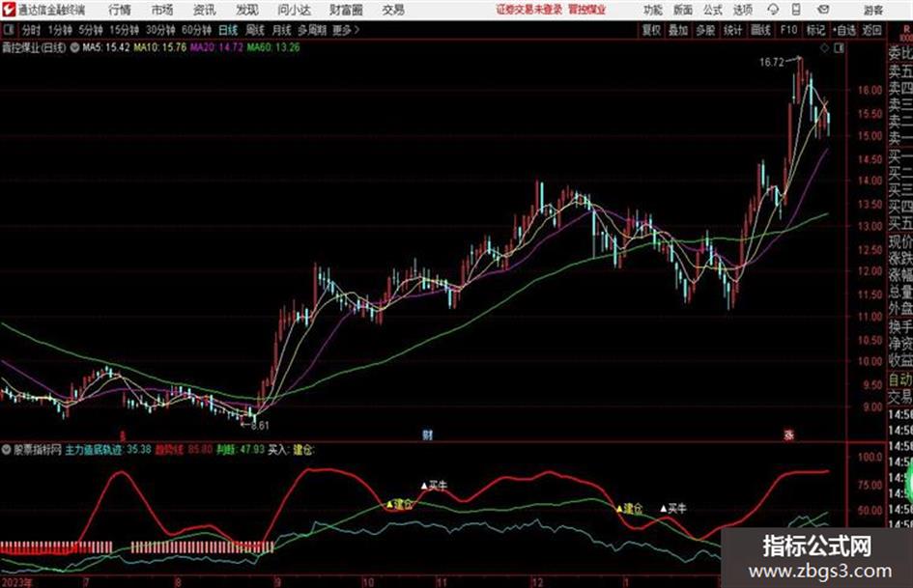Click the MA10: 15.76 indicator label

[159, 47]
